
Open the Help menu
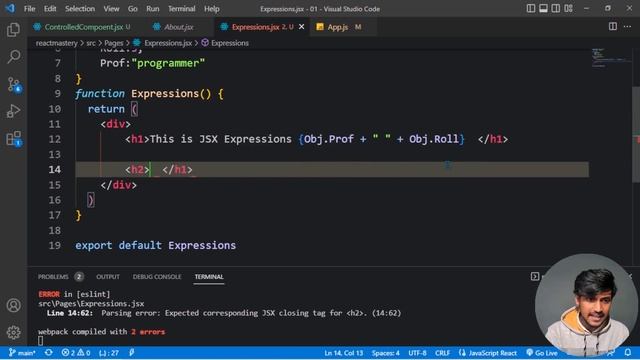point(211,9)
